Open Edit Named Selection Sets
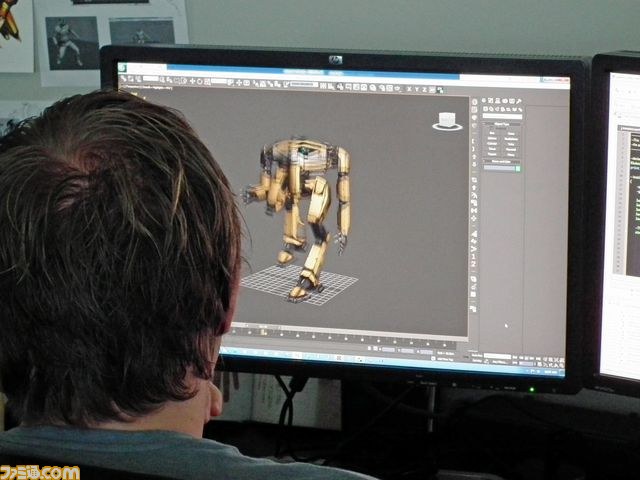The width and height of the screenshot is (640, 480). point(285,84)
